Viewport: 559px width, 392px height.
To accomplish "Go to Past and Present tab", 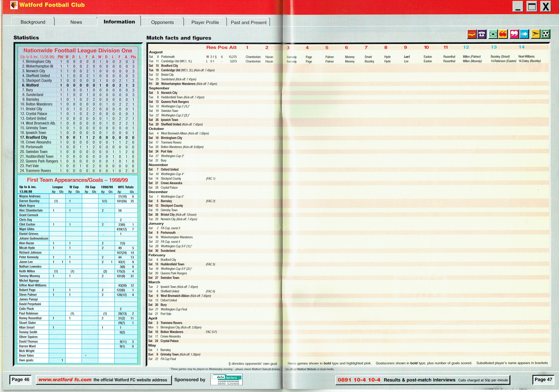I will click(x=249, y=22).
